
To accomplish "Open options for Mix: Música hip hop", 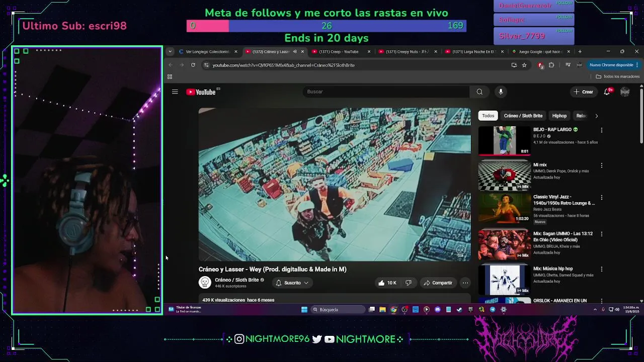I will click(601, 269).
